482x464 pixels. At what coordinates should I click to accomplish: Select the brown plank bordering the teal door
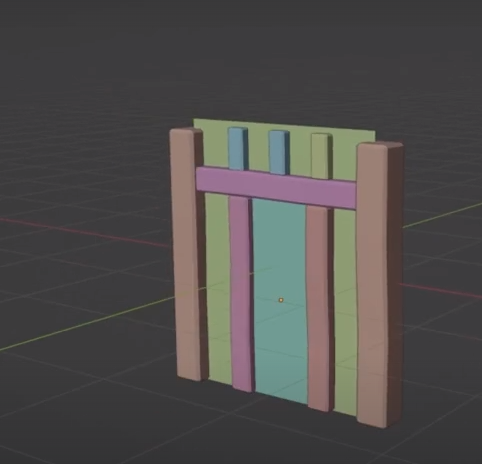(x=319, y=308)
